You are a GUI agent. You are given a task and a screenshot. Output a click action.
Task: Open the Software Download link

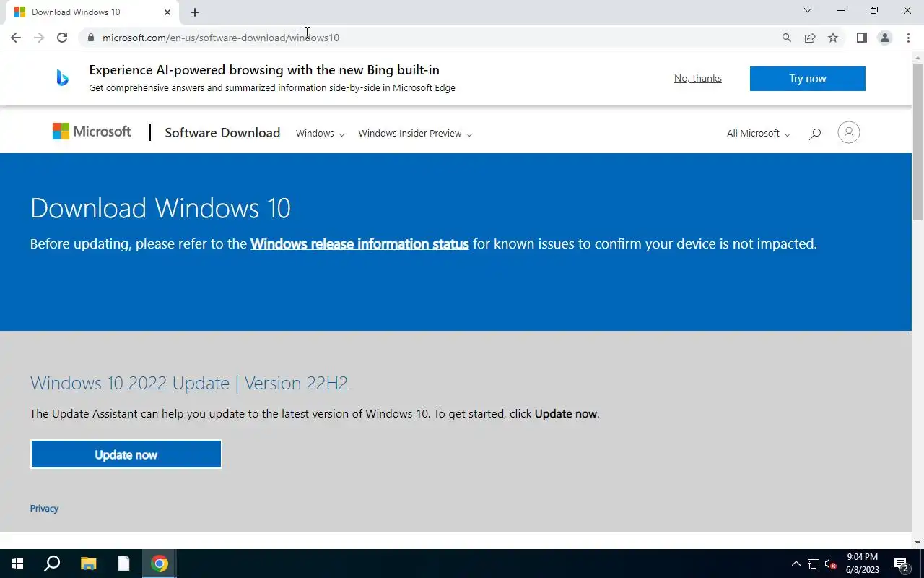coord(222,133)
